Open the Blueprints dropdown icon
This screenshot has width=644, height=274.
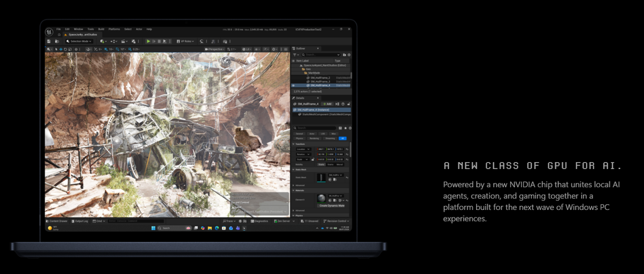click(x=114, y=41)
